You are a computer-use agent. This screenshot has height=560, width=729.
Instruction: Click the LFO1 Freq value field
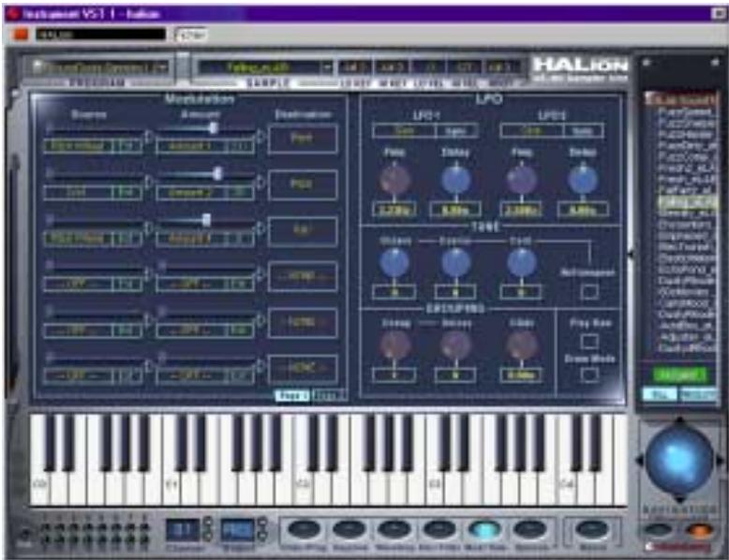[394, 210]
